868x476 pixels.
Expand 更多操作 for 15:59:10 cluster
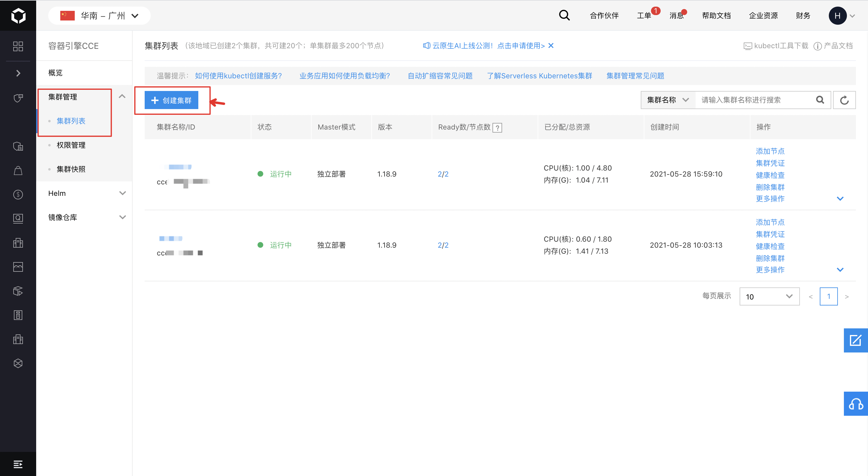tap(840, 199)
